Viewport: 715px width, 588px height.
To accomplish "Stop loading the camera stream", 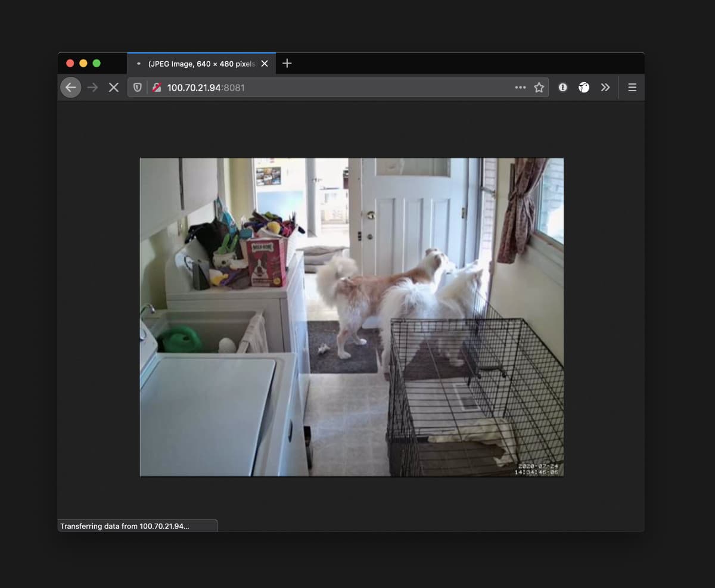I will point(113,87).
